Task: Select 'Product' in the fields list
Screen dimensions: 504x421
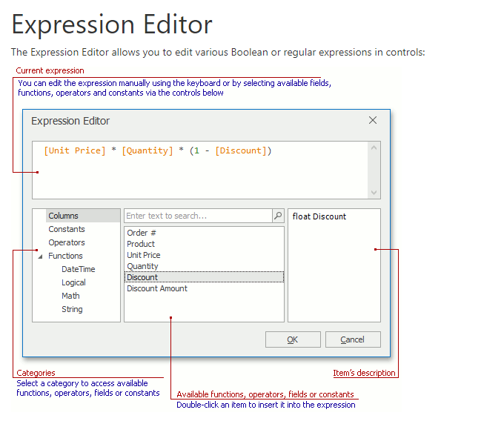Action: point(204,244)
